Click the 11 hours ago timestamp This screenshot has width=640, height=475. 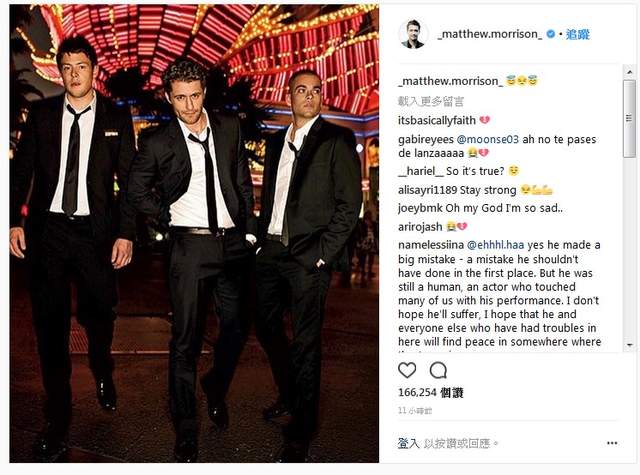415,411
